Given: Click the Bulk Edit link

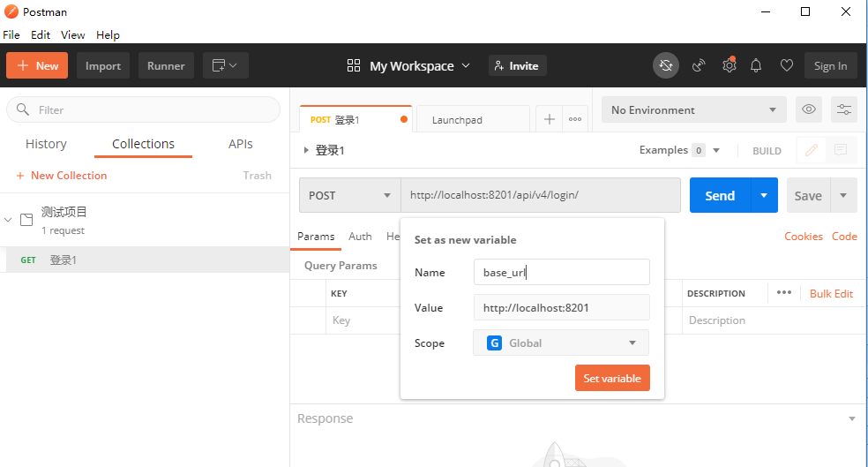Looking at the screenshot, I should point(831,294).
